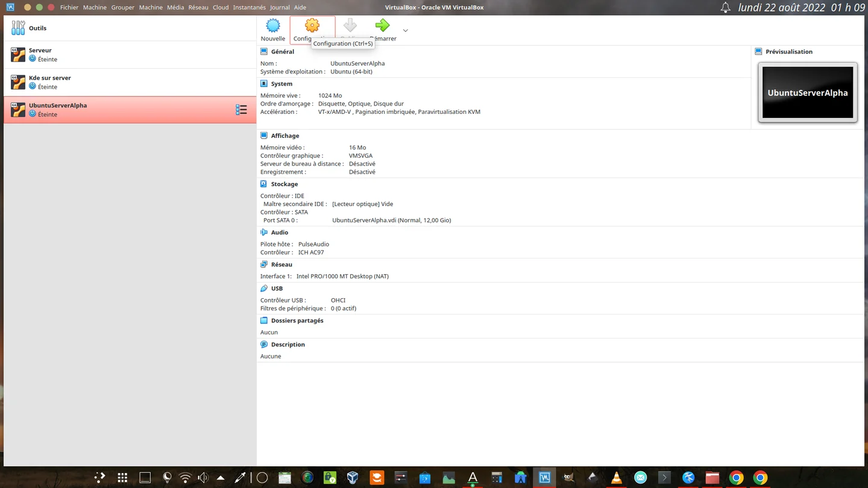The height and width of the screenshot is (488, 868).
Task: Click the 'VMSVGA' graphics controller value
Action: 360,156
